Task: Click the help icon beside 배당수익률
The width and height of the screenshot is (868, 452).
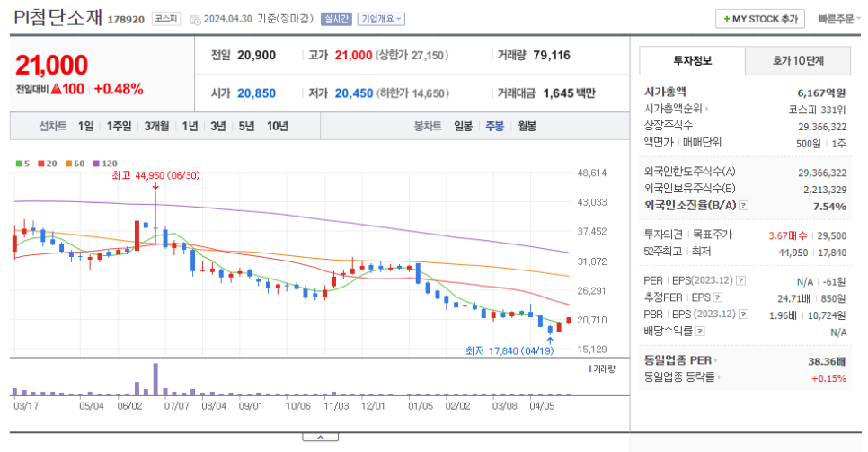Action: (x=700, y=332)
